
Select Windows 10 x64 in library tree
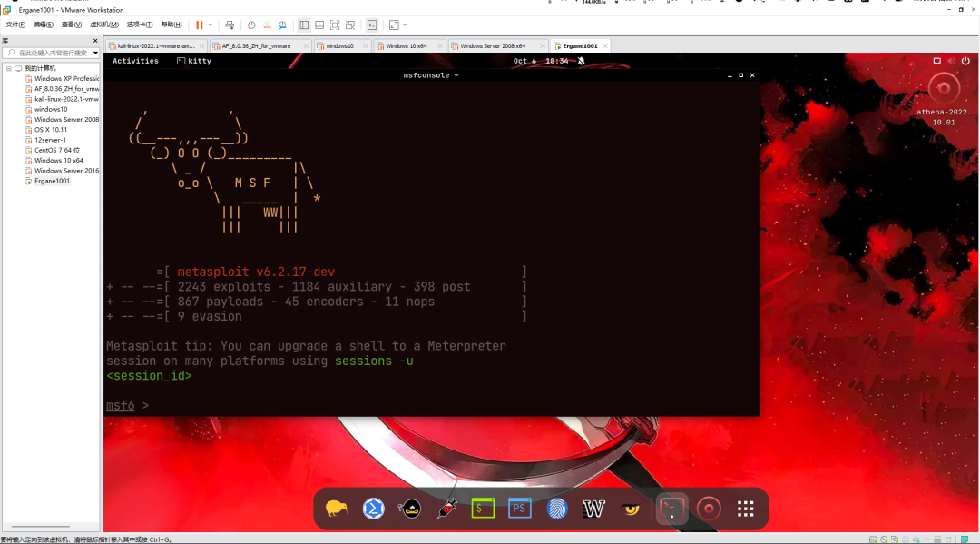point(59,160)
